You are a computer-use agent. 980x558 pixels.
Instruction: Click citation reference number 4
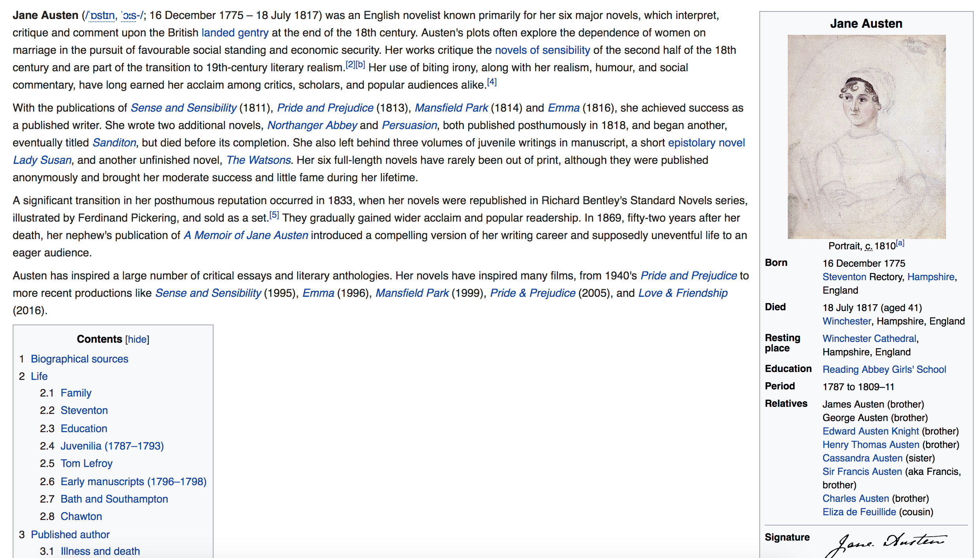492,82
